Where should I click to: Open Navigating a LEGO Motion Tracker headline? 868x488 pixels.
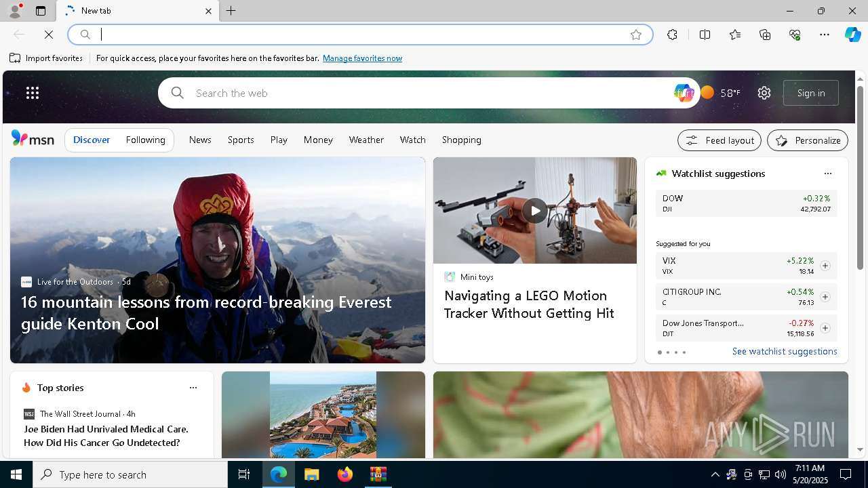pyautogui.click(x=529, y=304)
